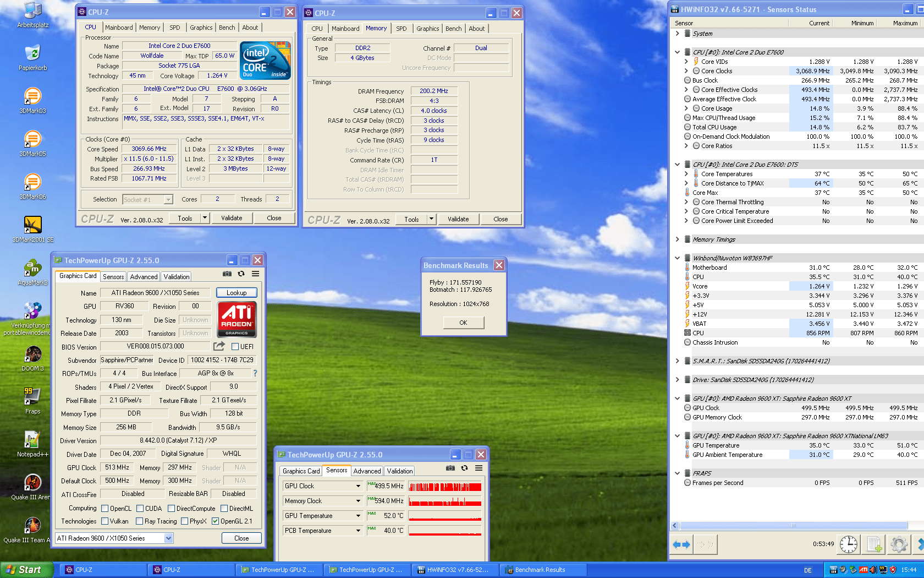Switch to SPD tab in CPU-Z Memory window
Image resolution: width=924 pixels, height=578 pixels.
[x=402, y=29]
